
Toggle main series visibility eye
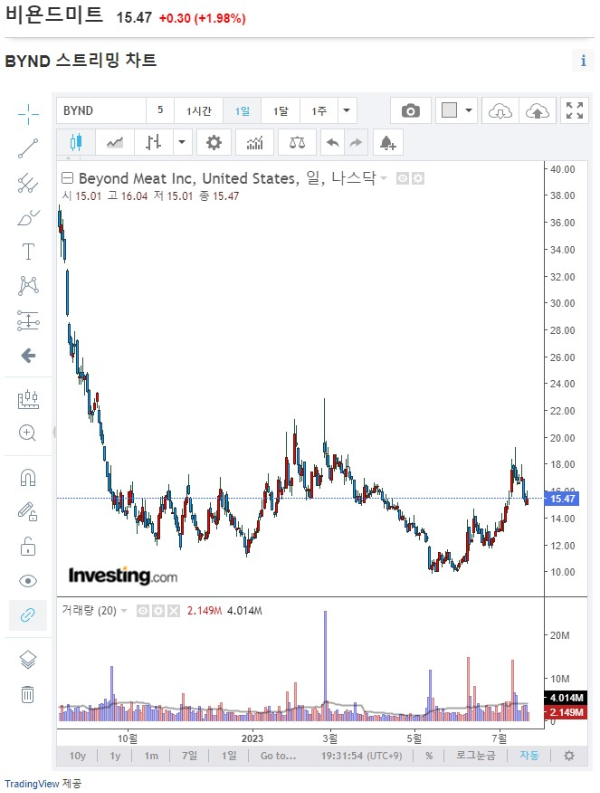[402, 179]
